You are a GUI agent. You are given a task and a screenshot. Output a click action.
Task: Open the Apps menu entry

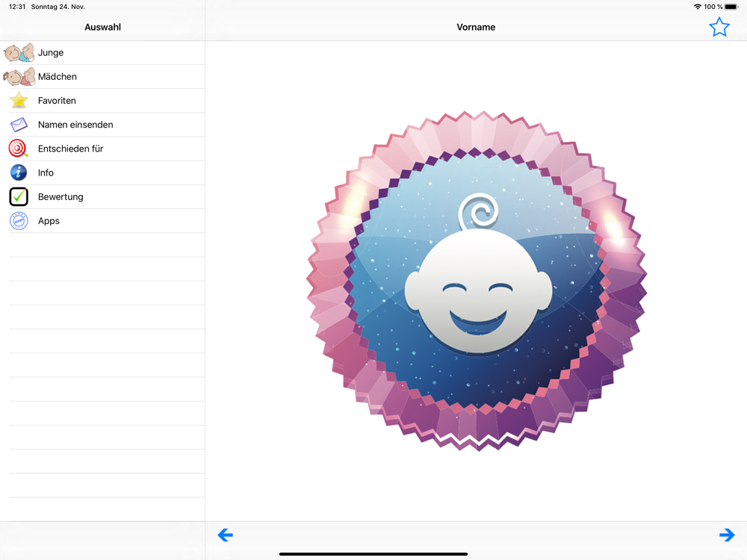(x=49, y=221)
